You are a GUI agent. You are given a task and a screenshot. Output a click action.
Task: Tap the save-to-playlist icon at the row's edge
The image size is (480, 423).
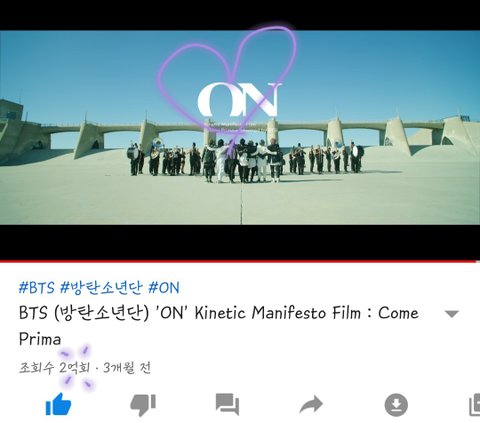474,405
